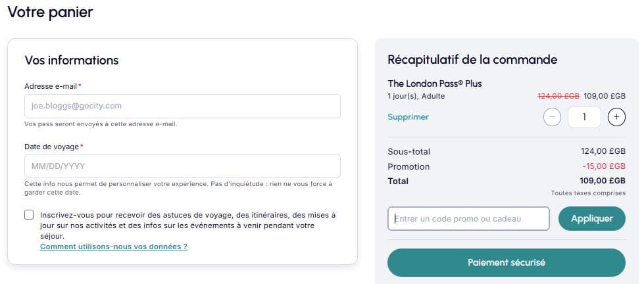Remove item via Supprimer link
Viewport: 644px width, 284px height.
click(408, 117)
